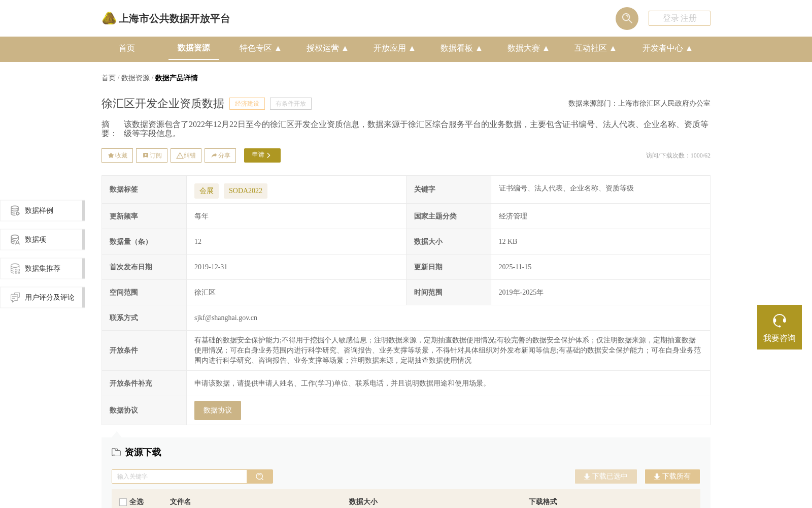Click 资源下载 section folder icon
812x508 pixels.
click(x=116, y=452)
